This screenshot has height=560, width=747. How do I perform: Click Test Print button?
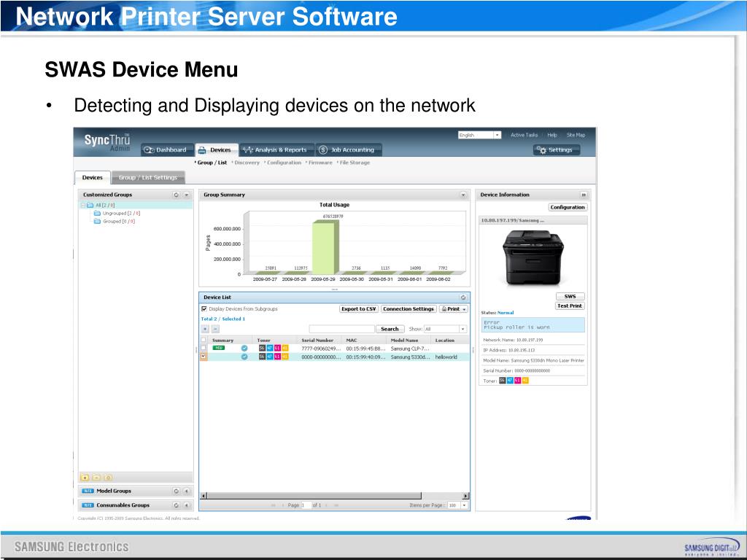(570, 306)
